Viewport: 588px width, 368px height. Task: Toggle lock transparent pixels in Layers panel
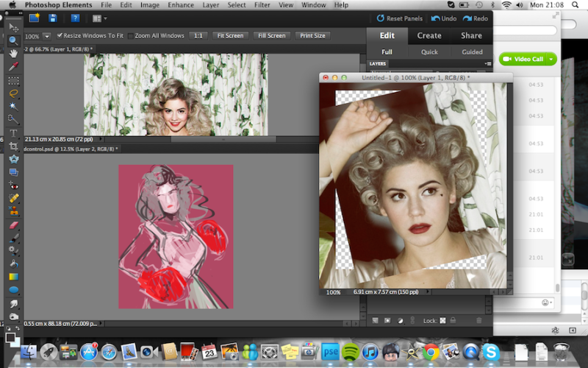pyautogui.click(x=442, y=320)
